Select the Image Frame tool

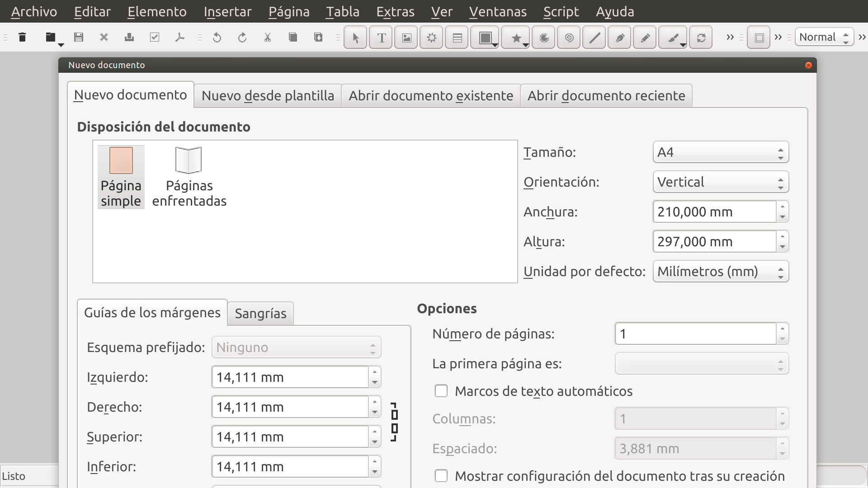point(406,38)
